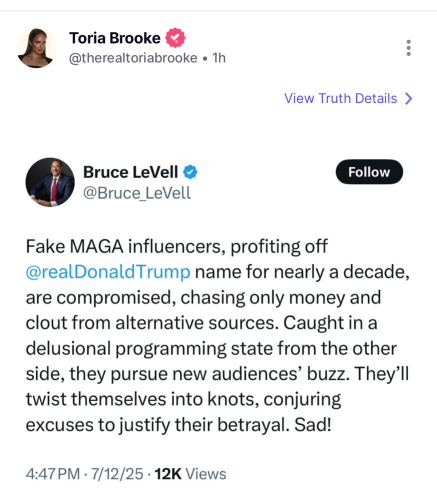Viewport: 437px width, 500px height.
Task: Click the Toria Brooke display name
Action: 115,38
